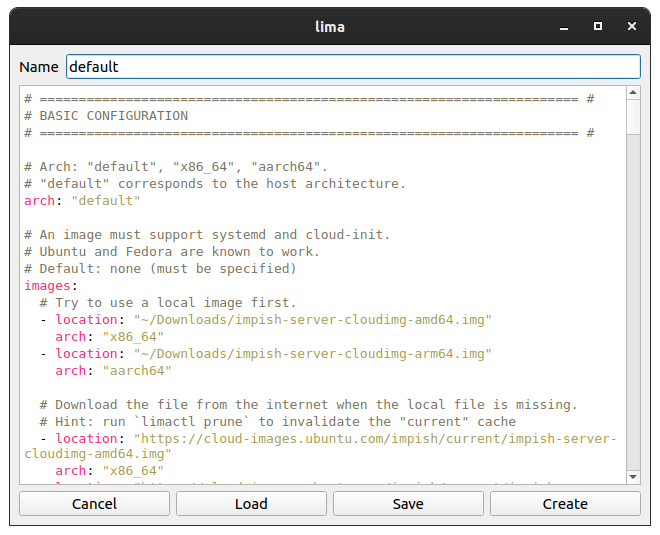Click the "Name" field label

39,67
